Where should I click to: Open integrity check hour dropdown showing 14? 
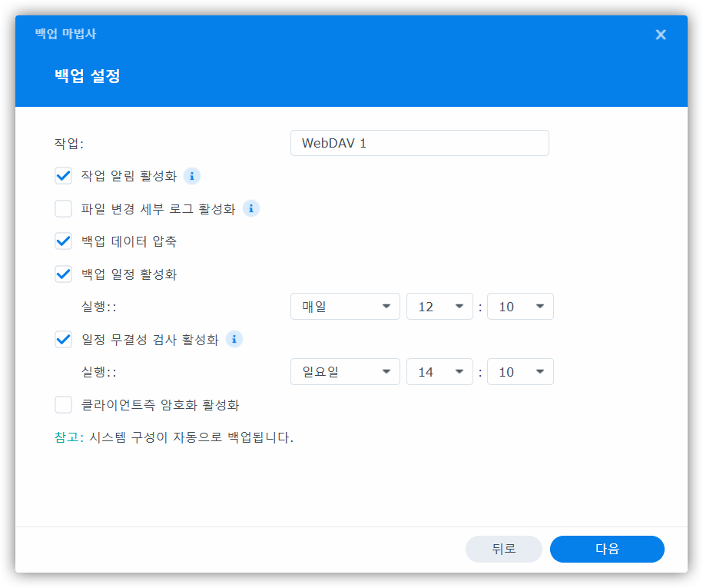[439, 372]
